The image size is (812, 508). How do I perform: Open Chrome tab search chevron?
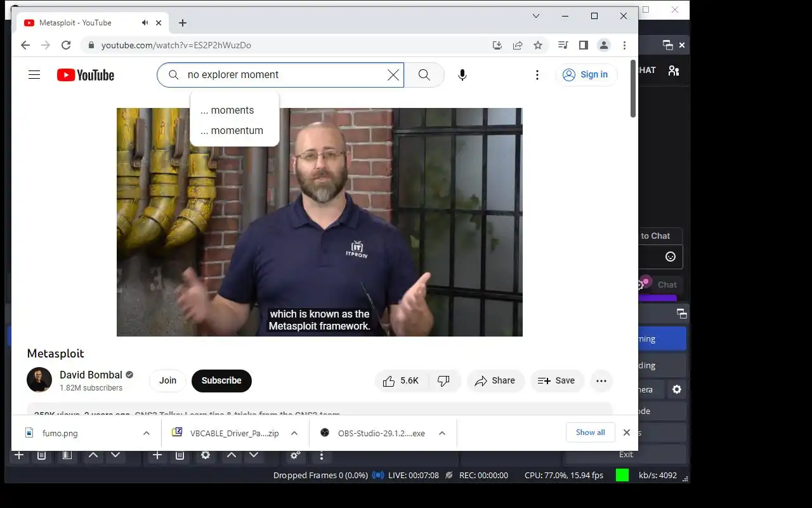536,16
